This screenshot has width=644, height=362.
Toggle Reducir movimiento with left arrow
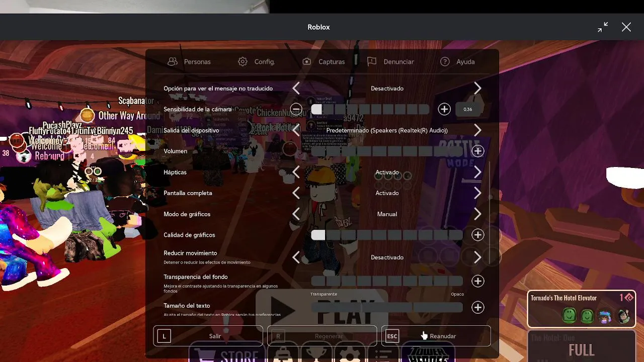pos(296,257)
